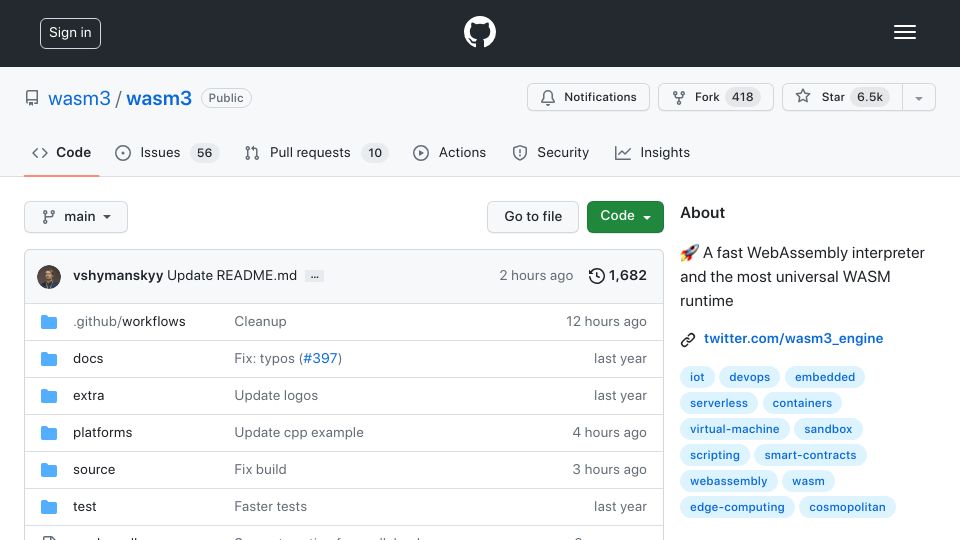960x540 pixels.
Task: Click the Fork count 418
Action: click(743, 97)
